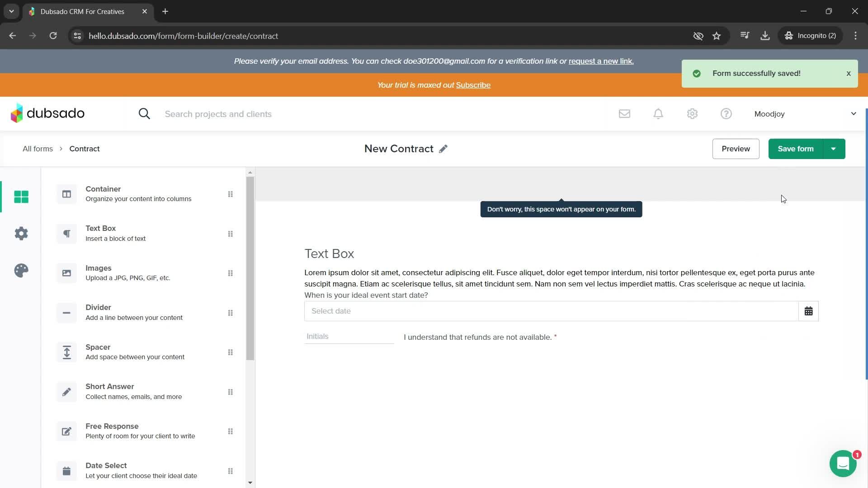Click the elements panel scroll down arrow
Screen dimensions: 868x488
[250, 483]
